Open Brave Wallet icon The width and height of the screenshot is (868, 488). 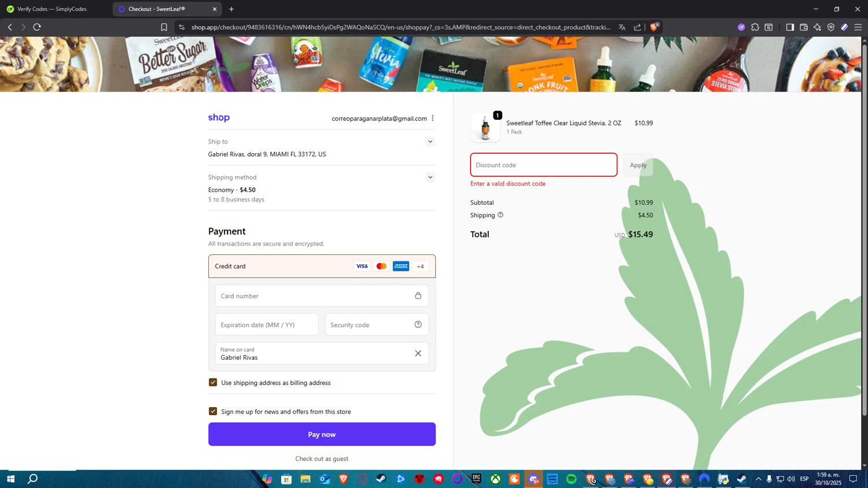[x=804, y=27]
